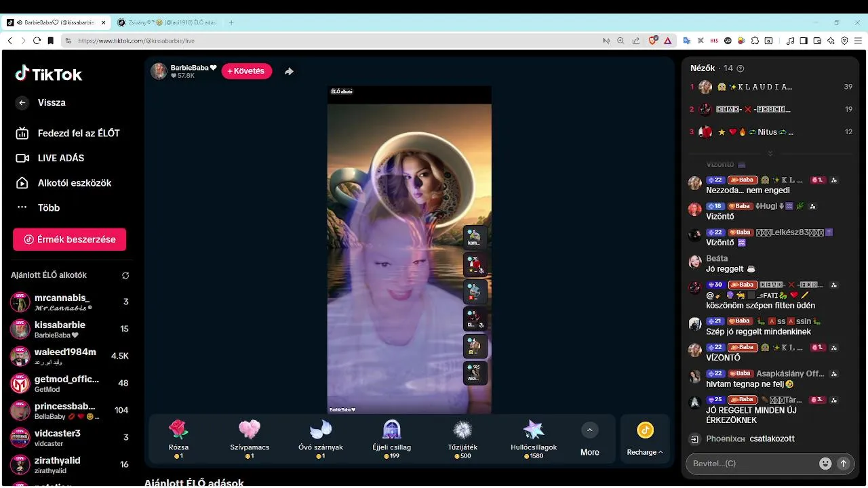The image size is (868, 488).
Task: Open waleed1984m live channel
Action: click(69, 356)
